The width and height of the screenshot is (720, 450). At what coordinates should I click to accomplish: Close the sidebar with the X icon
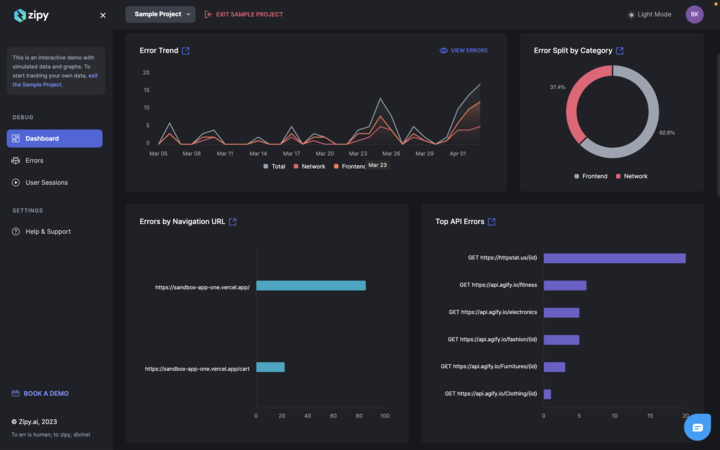(103, 15)
